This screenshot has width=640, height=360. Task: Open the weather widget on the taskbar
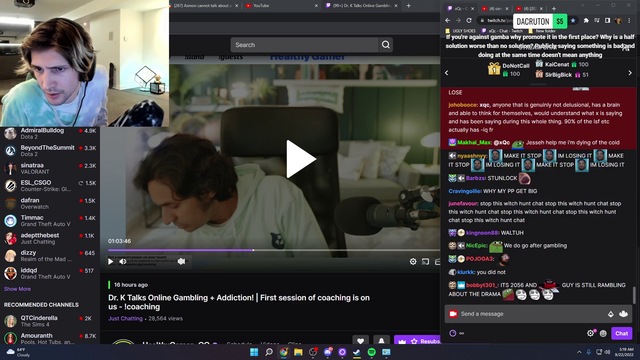tap(18, 352)
